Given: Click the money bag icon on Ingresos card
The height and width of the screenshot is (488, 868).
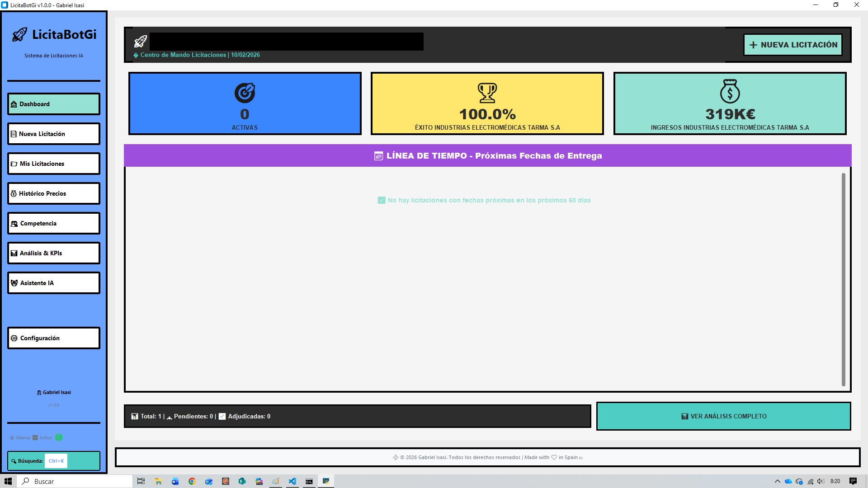Looking at the screenshot, I should pyautogui.click(x=730, y=92).
